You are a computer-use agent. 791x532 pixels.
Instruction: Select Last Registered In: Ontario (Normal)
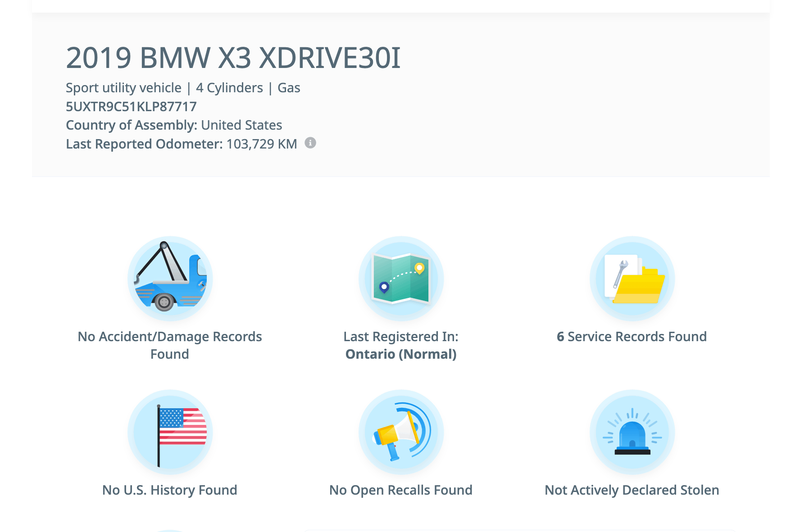click(401, 345)
